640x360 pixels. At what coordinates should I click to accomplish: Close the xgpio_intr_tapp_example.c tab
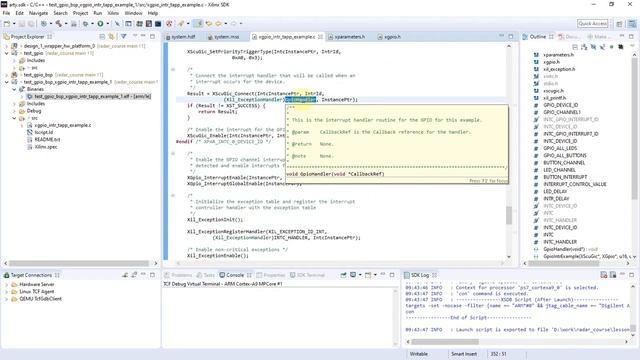click(320, 37)
